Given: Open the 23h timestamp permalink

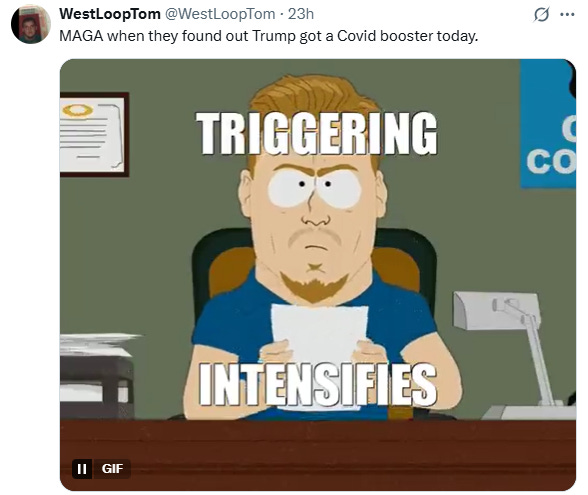Looking at the screenshot, I should [x=301, y=14].
